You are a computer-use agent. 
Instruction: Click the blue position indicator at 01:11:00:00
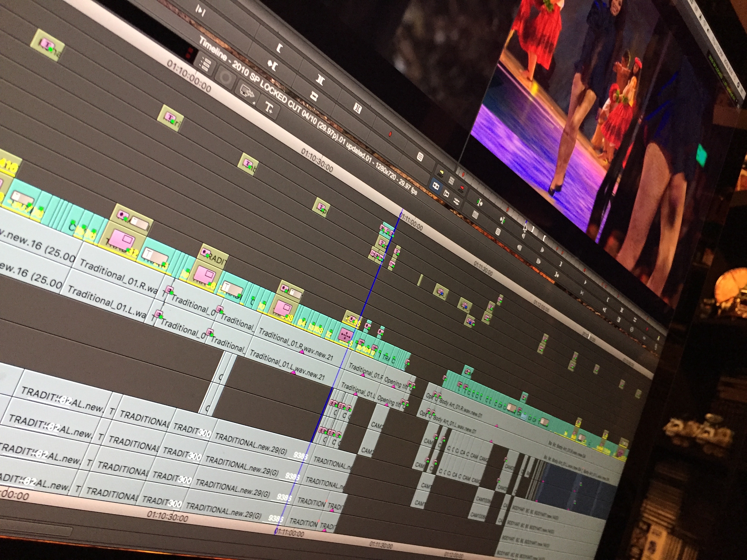point(401,214)
